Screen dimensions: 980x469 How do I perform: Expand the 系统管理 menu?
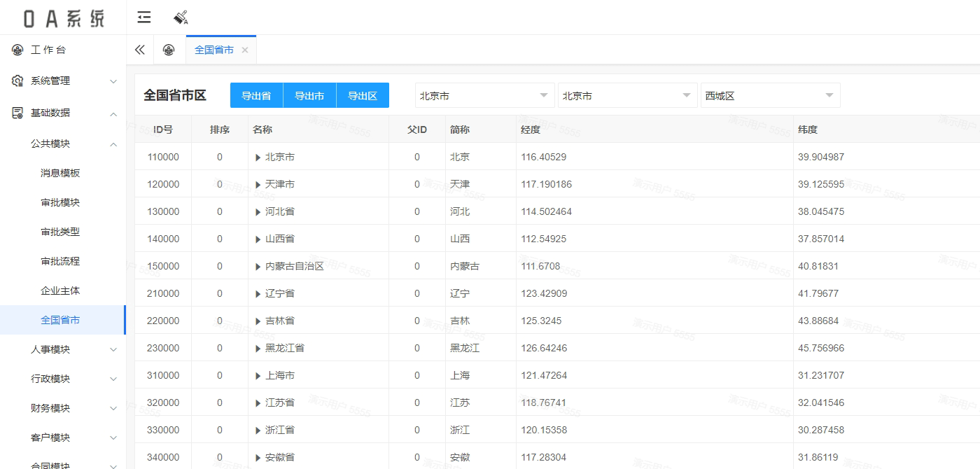tap(63, 80)
